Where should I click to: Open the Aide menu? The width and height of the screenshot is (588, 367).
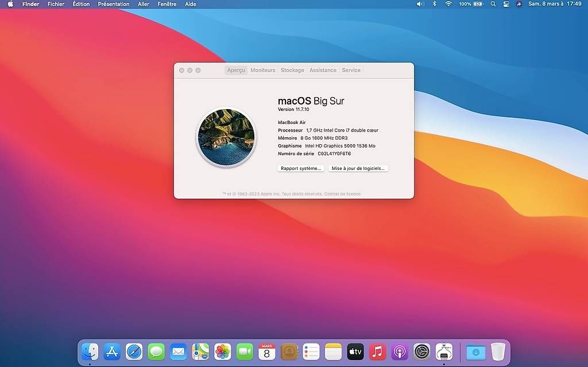click(x=191, y=4)
